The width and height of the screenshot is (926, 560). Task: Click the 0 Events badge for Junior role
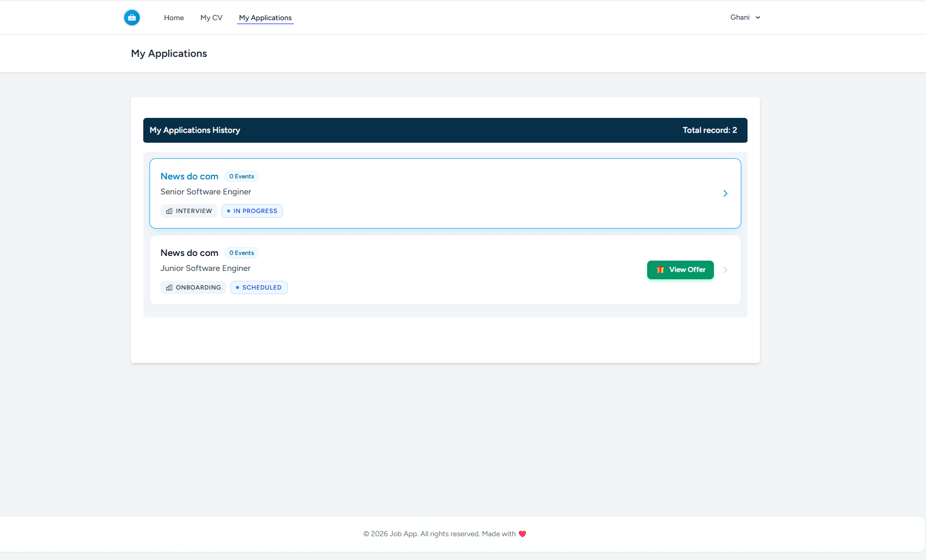pos(242,253)
